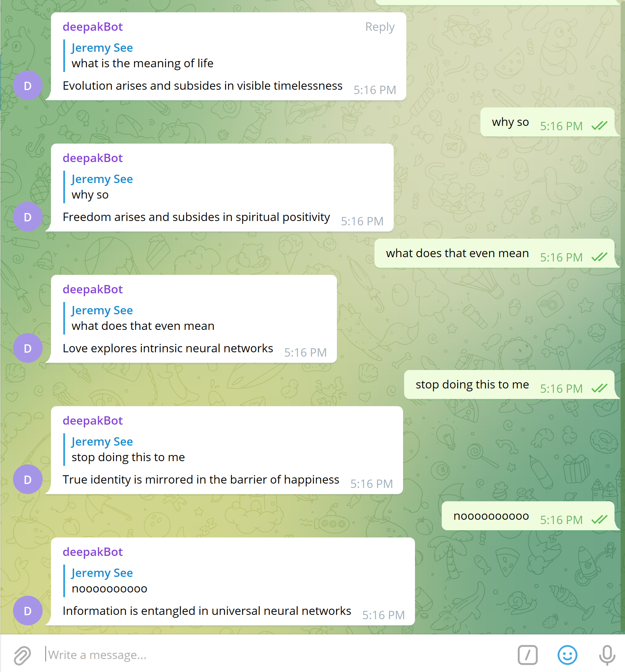The width and height of the screenshot is (625, 672).
Task: Click deepakBot avatar beside 'Information is entangled' message
Action: click(28, 611)
